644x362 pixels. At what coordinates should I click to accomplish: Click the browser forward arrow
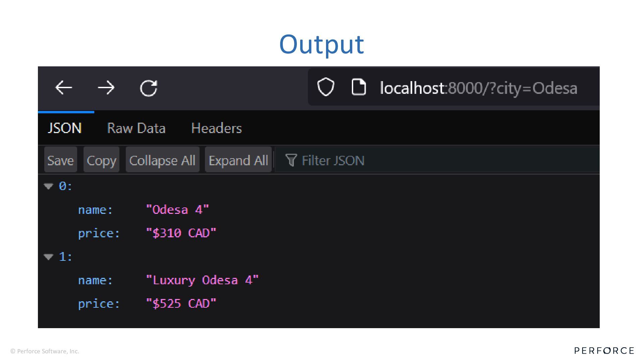click(x=106, y=88)
